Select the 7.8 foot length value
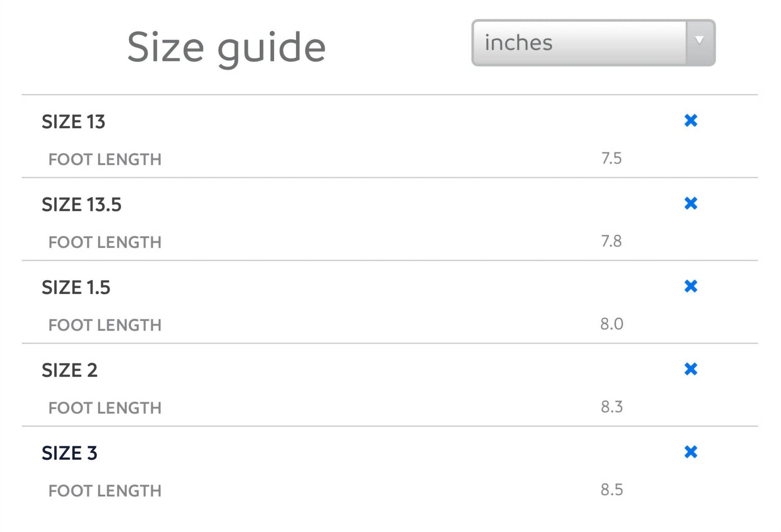The width and height of the screenshot is (781, 532). tap(611, 241)
